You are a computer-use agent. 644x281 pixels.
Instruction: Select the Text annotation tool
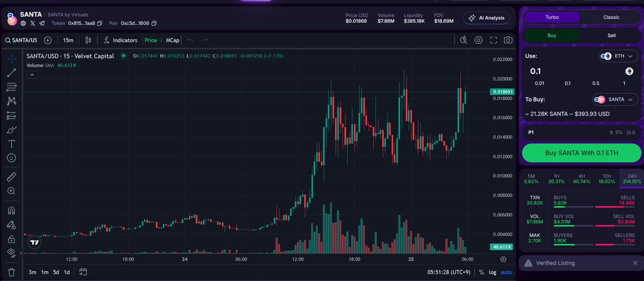pyautogui.click(x=11, y=143)
